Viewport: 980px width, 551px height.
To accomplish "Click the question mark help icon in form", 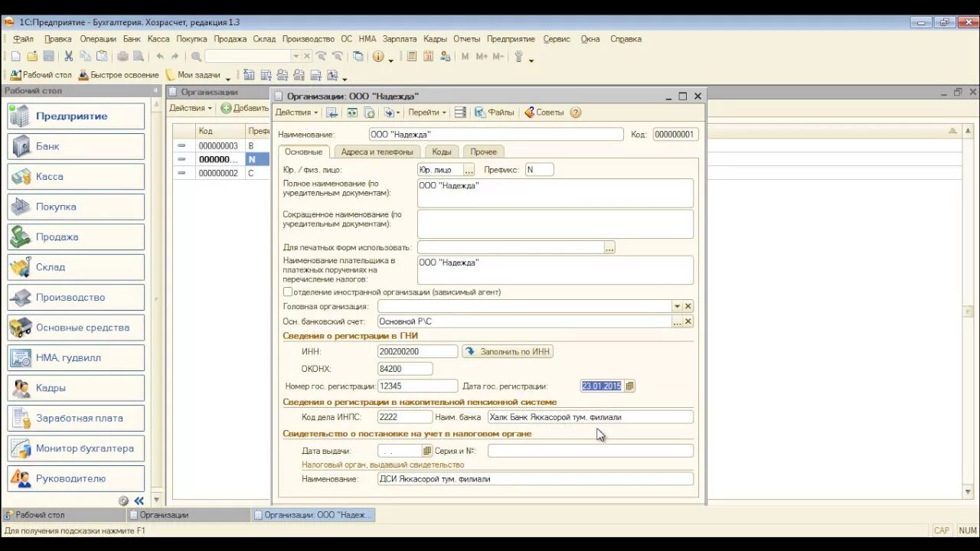I will 576,112.
